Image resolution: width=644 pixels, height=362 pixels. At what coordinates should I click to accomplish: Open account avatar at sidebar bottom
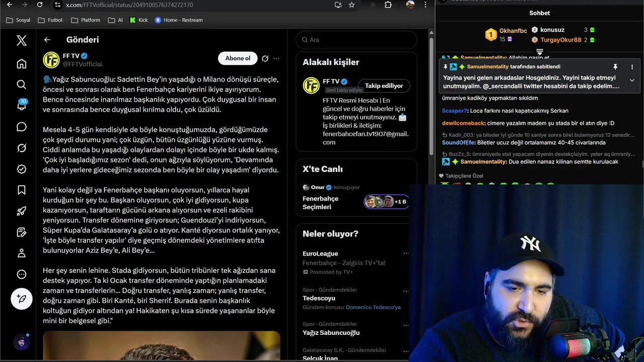click(x=21, y=342)
